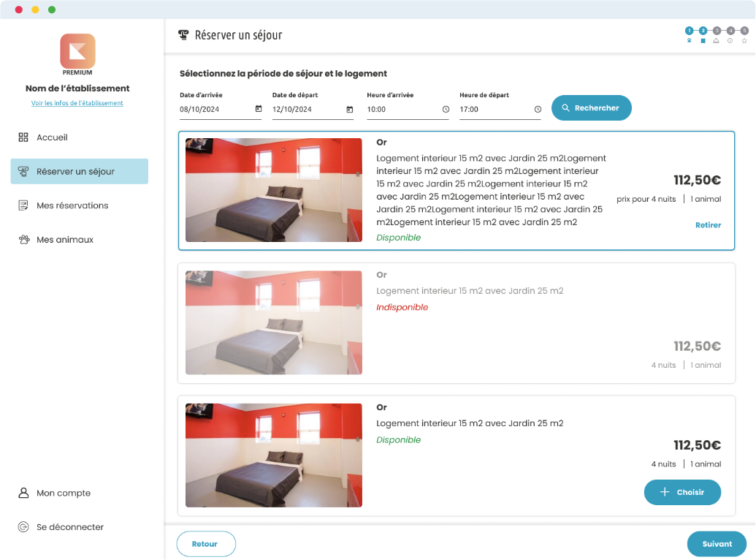
Task: Click the establishment PREMIUM logo
Action: [x=77, y=54]
